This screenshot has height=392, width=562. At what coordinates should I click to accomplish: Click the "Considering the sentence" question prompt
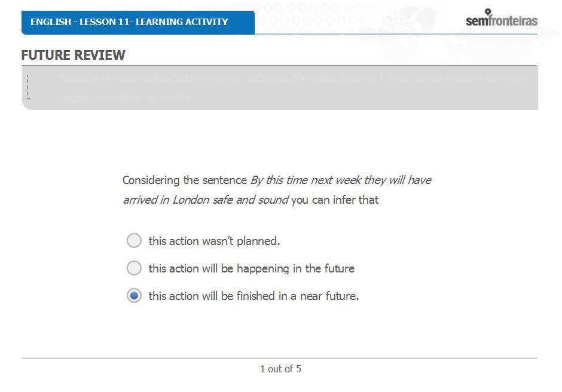coord(185,180)
